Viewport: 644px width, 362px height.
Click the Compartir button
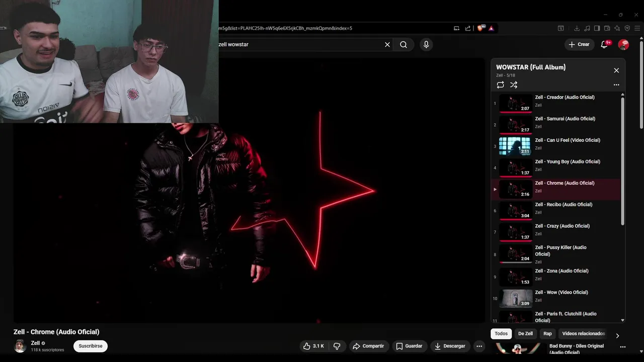point(368,346)
